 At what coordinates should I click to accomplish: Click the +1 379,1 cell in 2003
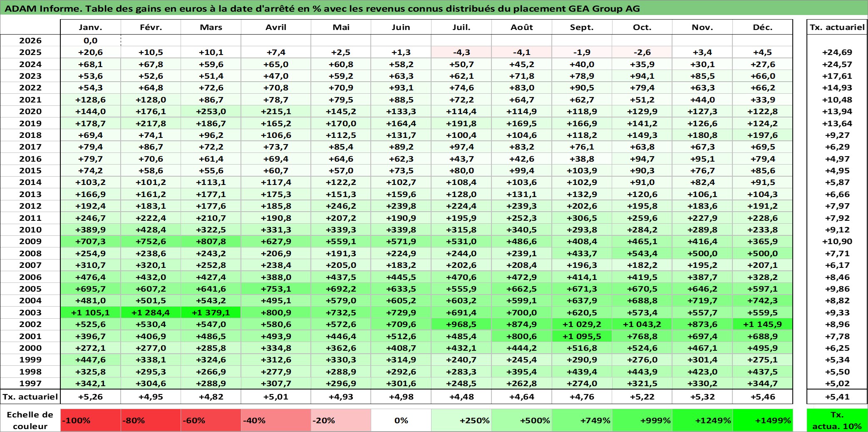click(x=211, y=312)
